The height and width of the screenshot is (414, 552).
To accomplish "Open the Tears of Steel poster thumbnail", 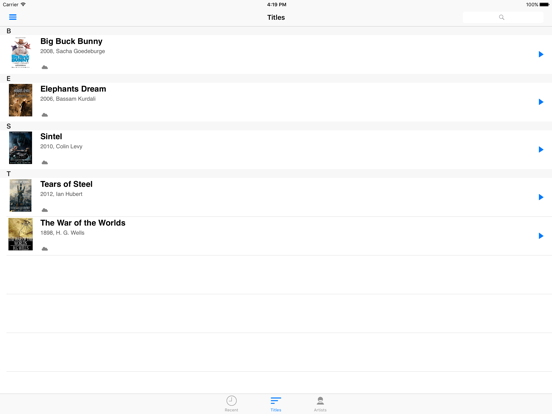I will [20, 195].
